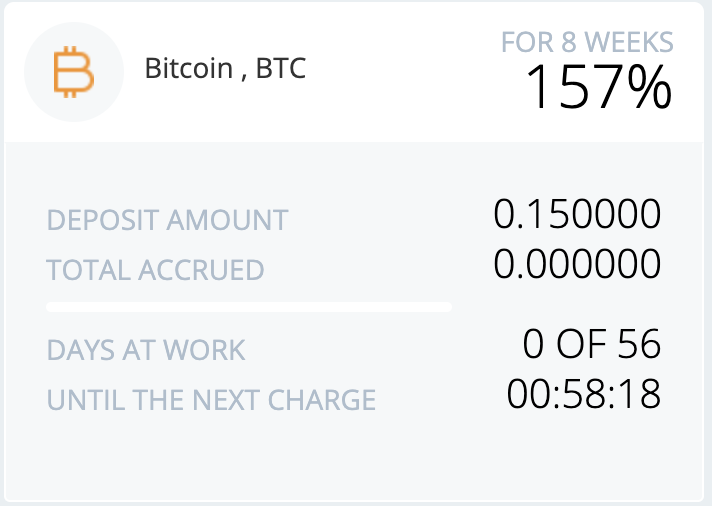Image resolution: width=712 pixels, height=506 pixels.
Task: Select the 0.150000 deposit value
Action: click(x=577, y=214)
